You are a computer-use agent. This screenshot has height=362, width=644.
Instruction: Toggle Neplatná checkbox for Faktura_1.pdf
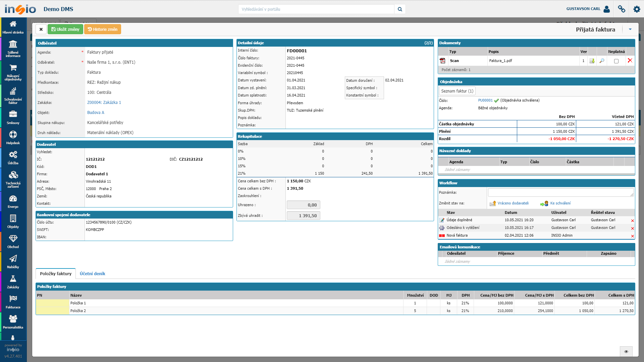tap(616, 61)
